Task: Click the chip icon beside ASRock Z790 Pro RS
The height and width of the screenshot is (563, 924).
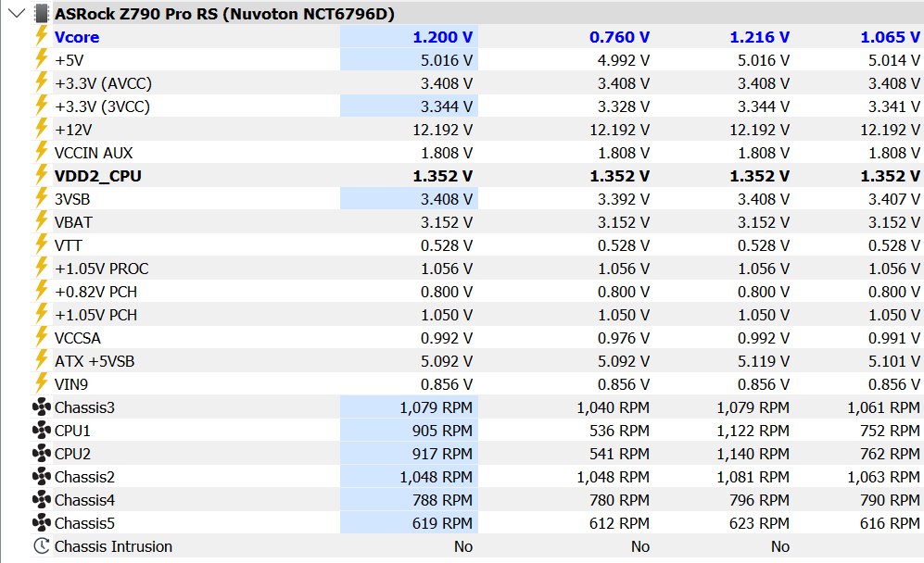Action: tap(41, 14)
